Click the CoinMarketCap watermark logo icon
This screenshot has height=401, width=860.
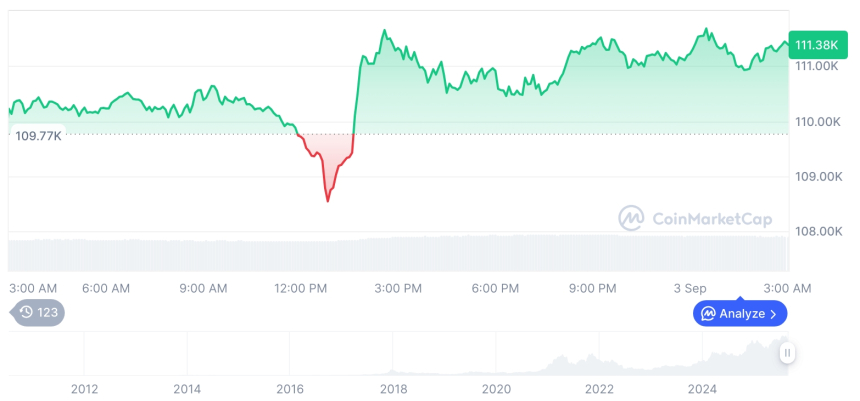click(631, 218)
